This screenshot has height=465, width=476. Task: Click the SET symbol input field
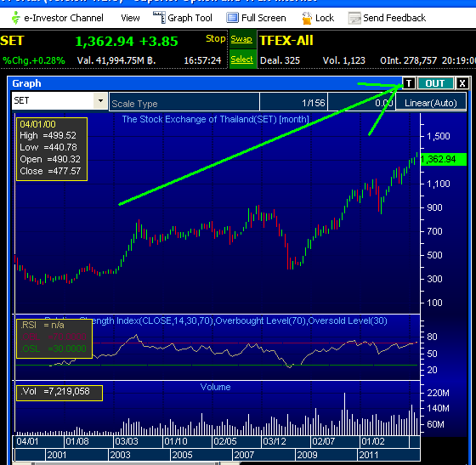click(53, 100)
